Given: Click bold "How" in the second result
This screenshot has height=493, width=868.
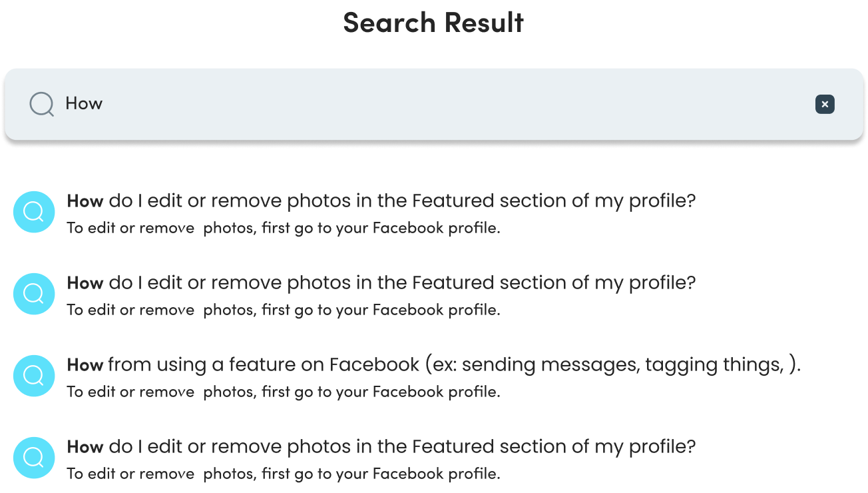Looking at the screenshot, I should [85, 283].
